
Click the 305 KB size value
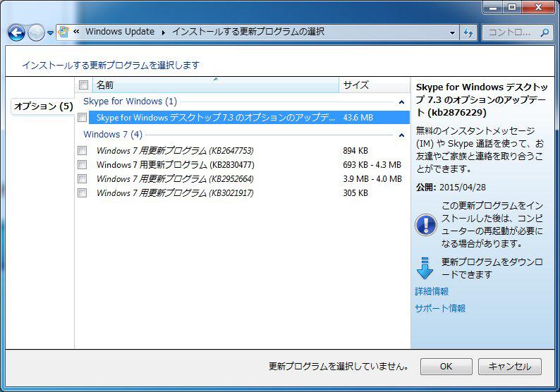coord(355,193)
